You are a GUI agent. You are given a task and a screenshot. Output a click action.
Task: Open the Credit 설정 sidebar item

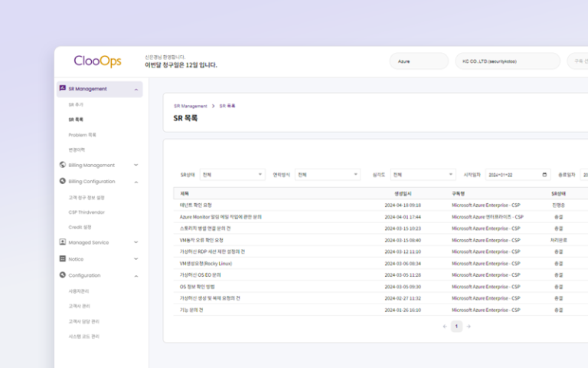[x=80, y=227]
